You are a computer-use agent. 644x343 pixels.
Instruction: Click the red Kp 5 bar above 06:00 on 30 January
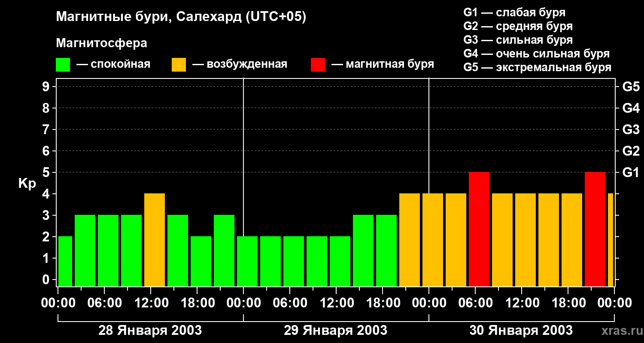[x=479, y=229]
